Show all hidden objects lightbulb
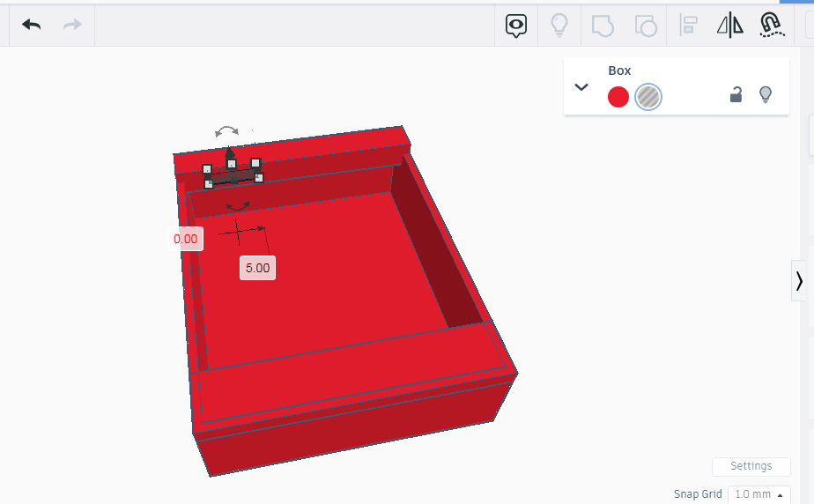This screenshot has height=504, width=814. pos(559,25)
